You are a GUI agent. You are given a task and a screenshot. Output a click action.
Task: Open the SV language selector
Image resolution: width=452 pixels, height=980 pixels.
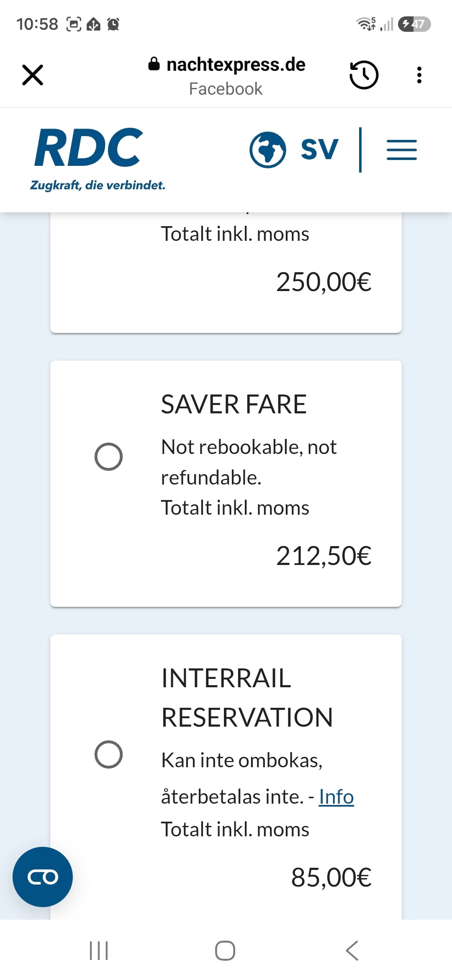(x=319, y=150)
